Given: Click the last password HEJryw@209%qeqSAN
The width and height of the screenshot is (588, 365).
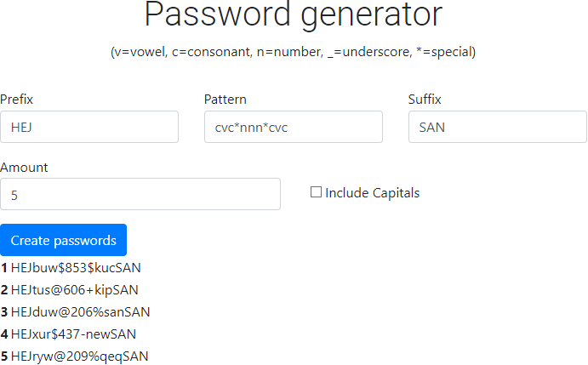Looking at the screenshot, I should click(x=79, y=356).
